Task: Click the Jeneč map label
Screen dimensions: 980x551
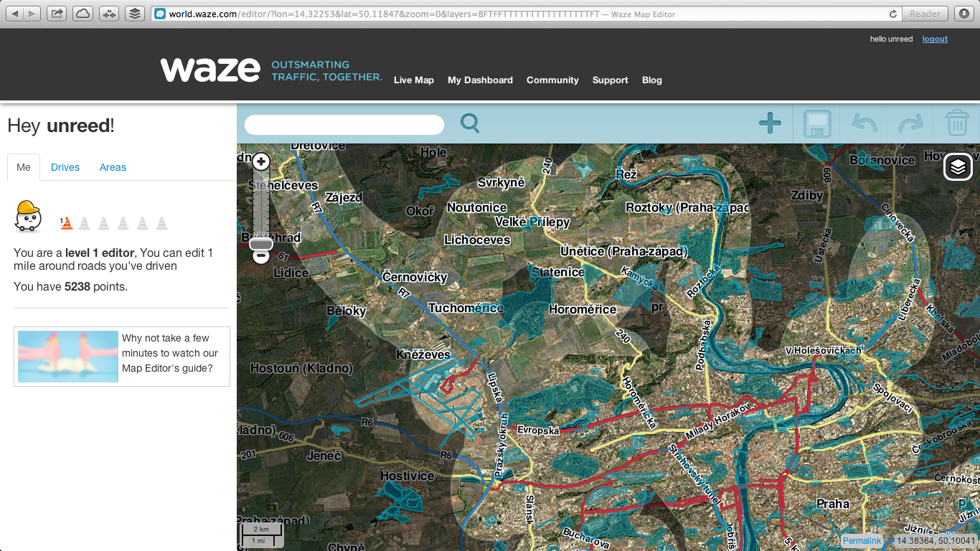Action: click(324, 455)
